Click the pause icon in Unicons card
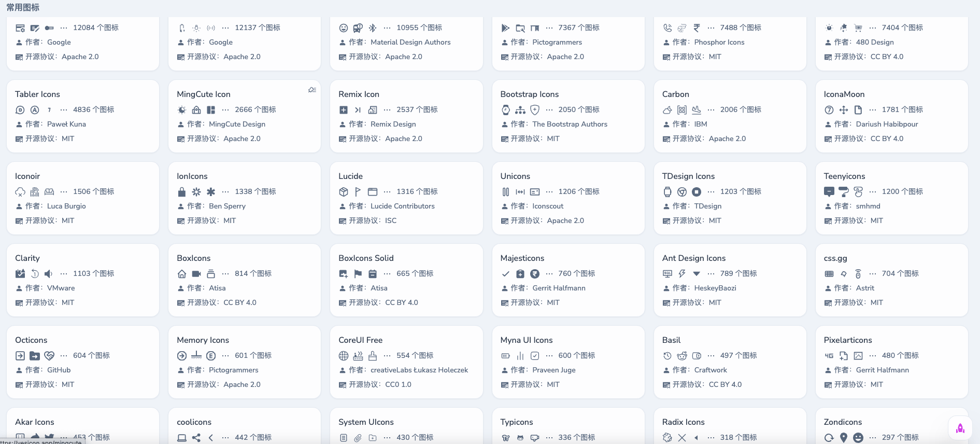Screen dimensions: 980x444 click(506, 192)
